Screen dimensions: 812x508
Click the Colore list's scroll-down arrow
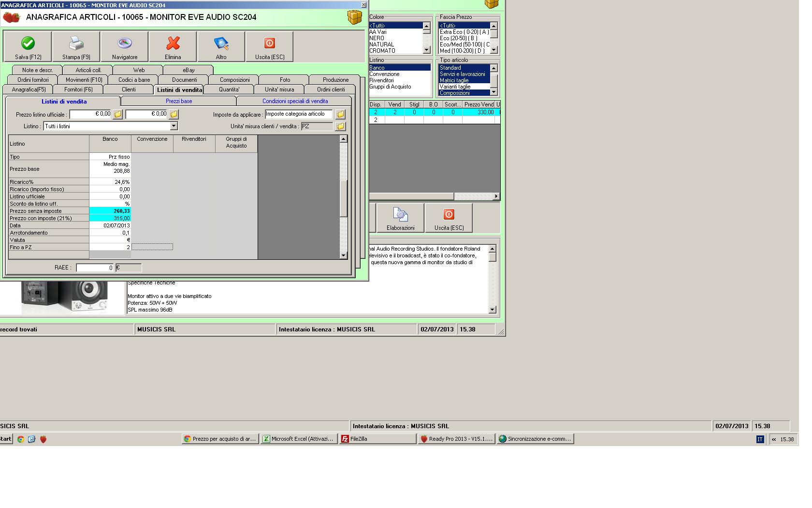coord(426,50)
